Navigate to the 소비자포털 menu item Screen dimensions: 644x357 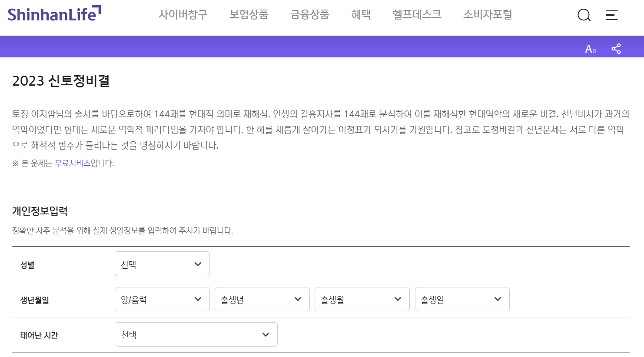(487, 14)
